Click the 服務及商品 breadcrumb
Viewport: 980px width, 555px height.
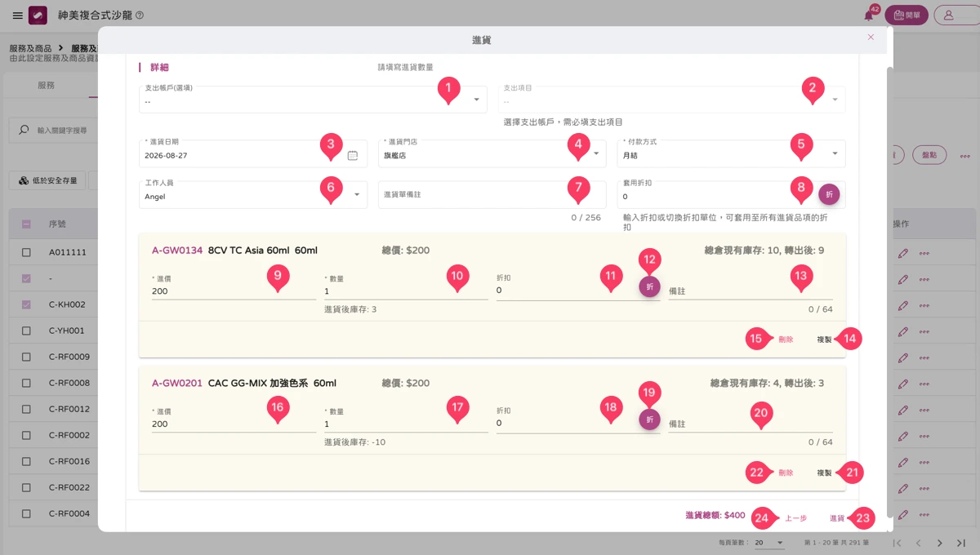tap(30, 49)
